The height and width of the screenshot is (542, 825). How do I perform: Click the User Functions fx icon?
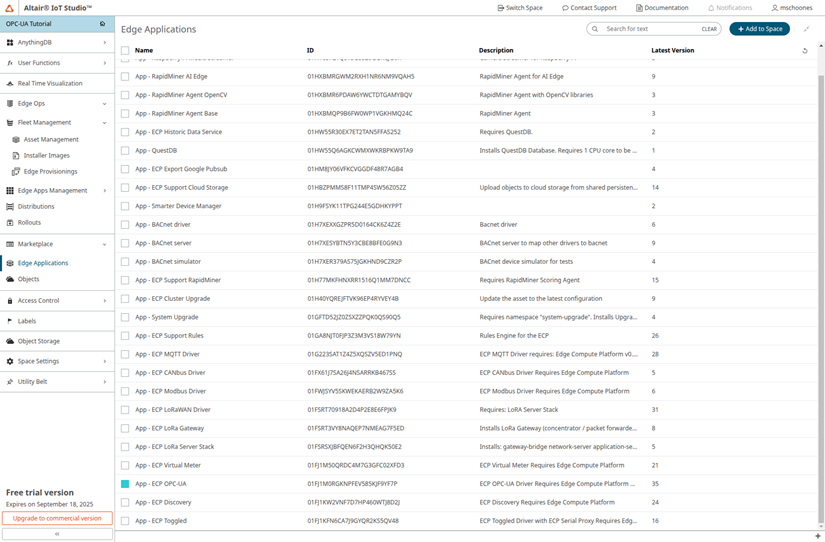click(9, 63)
